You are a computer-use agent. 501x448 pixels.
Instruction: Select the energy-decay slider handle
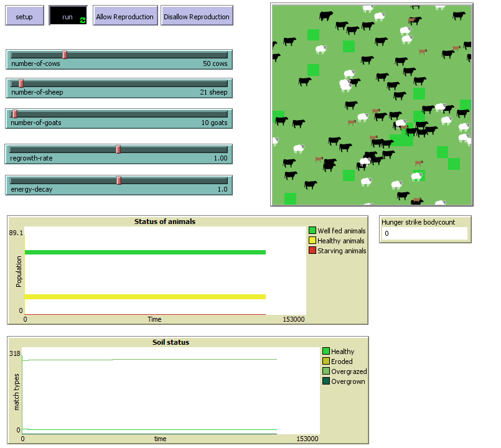tap(119, 180)
